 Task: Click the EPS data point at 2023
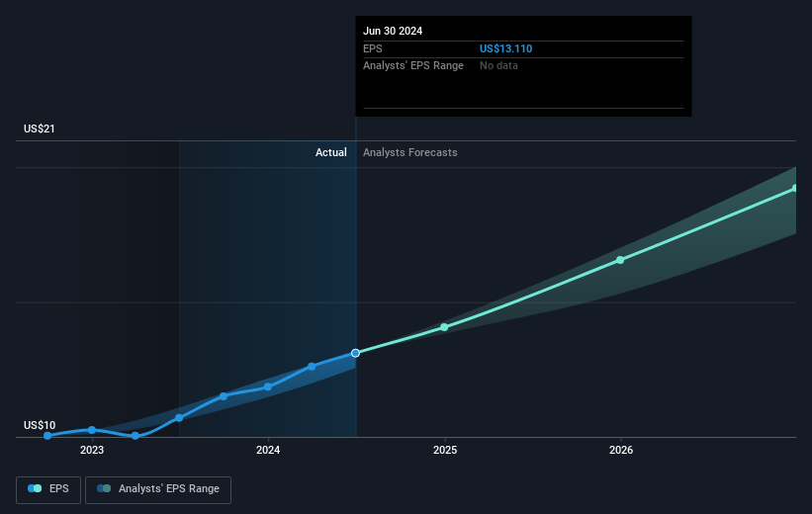[92, 430]
